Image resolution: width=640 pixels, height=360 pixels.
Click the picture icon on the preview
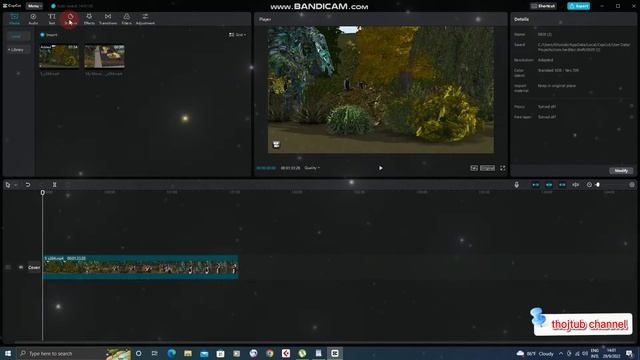coord(276,144)
